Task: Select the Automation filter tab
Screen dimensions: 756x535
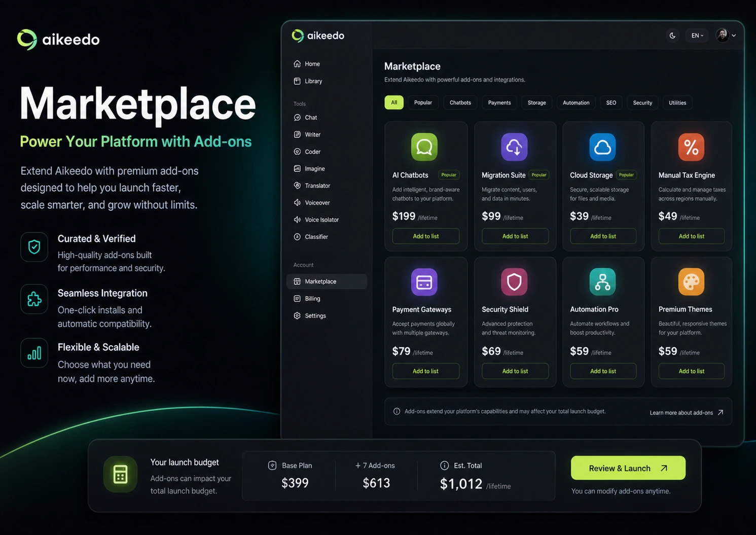Action: [576, 102]
